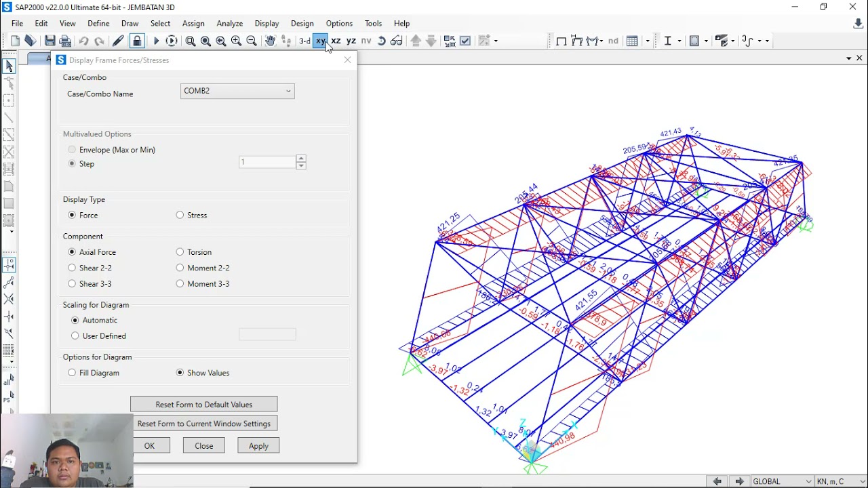Screen dimensions: 868x488
Task: Click the Display Tables grid icon
Action: tap(632, 41)
